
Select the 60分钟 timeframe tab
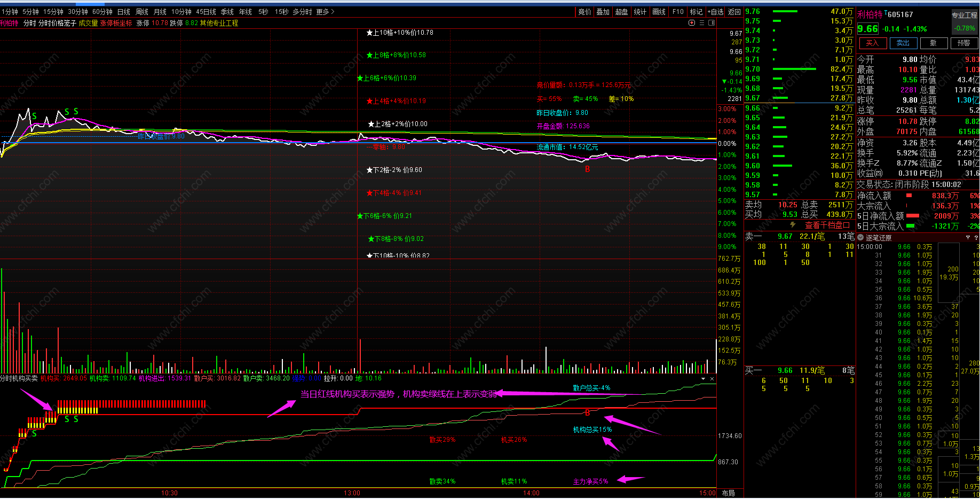102,11
